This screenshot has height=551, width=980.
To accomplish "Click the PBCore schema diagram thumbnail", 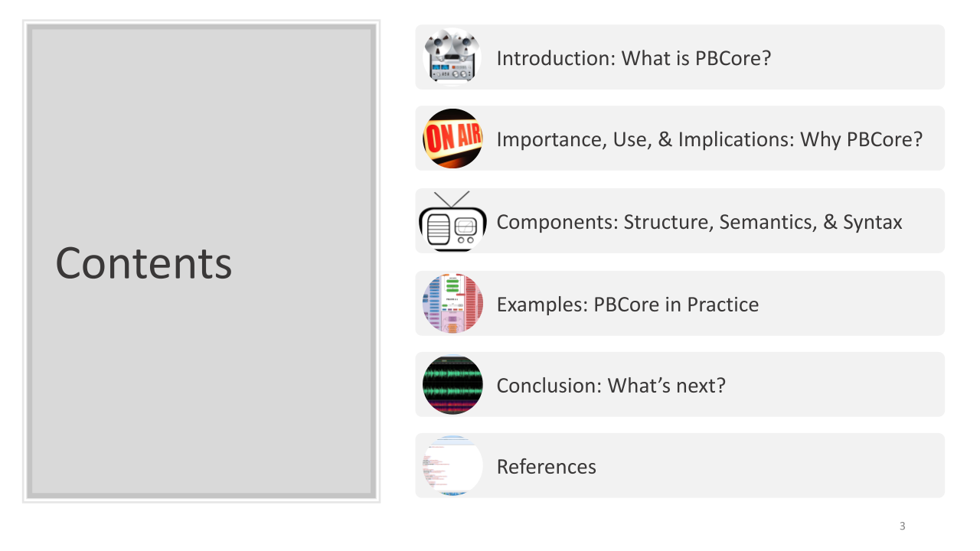I will point(452,304).
